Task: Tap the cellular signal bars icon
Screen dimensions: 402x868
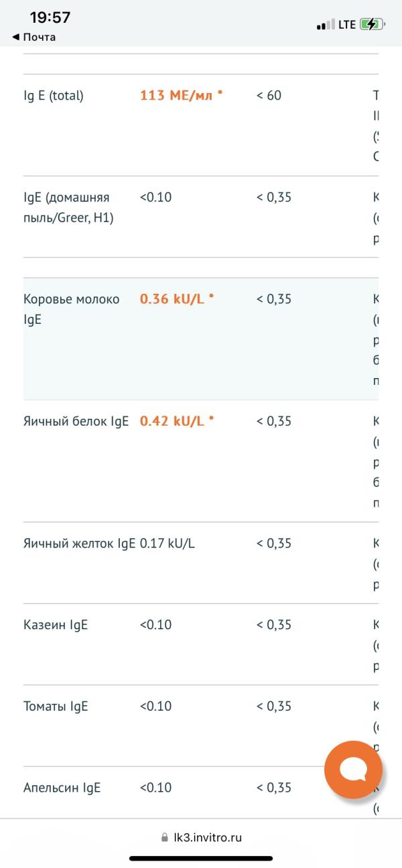Action: [x=326, y=25]
